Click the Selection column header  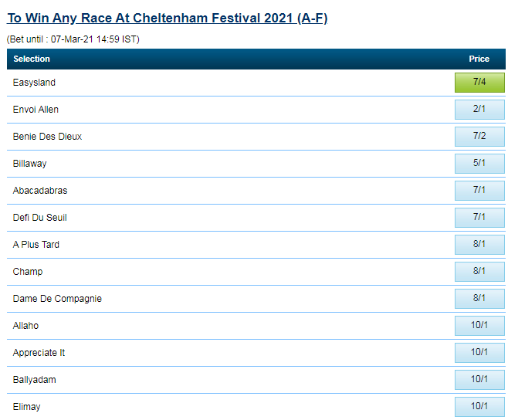point(32,59)
